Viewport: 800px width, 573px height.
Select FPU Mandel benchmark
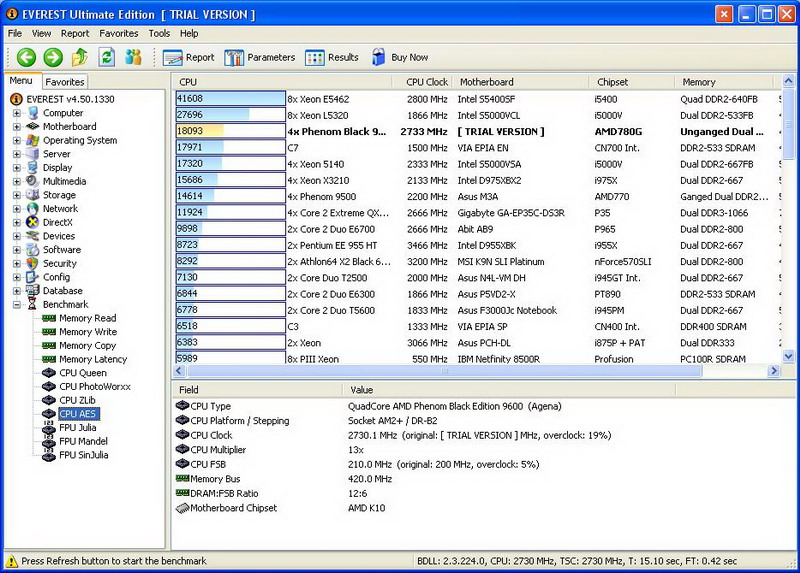(83, 441)
